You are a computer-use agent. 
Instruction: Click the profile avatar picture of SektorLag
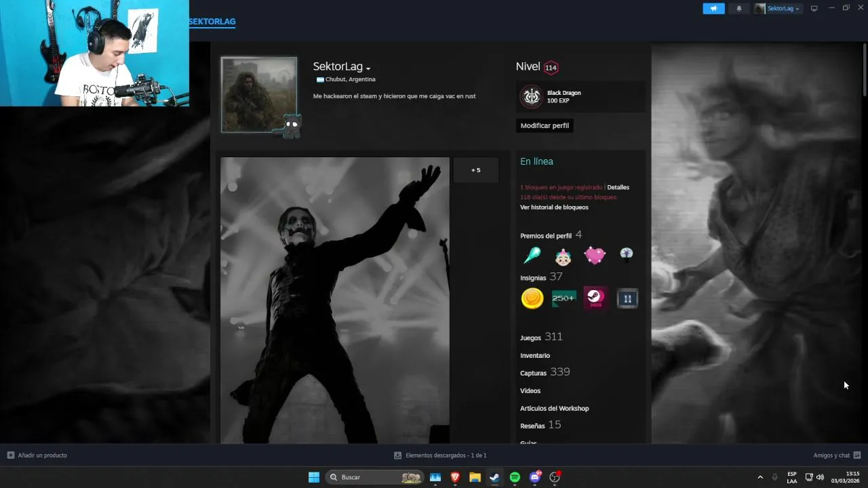259,94
